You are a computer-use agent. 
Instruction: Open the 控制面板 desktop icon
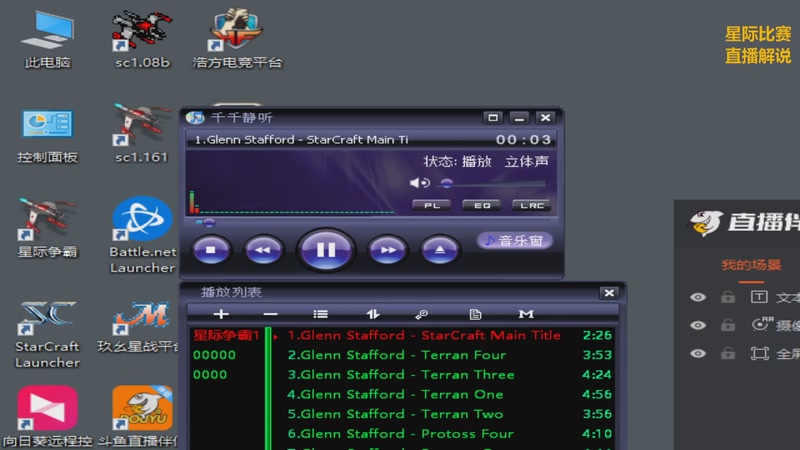click(x=47, y=135)
